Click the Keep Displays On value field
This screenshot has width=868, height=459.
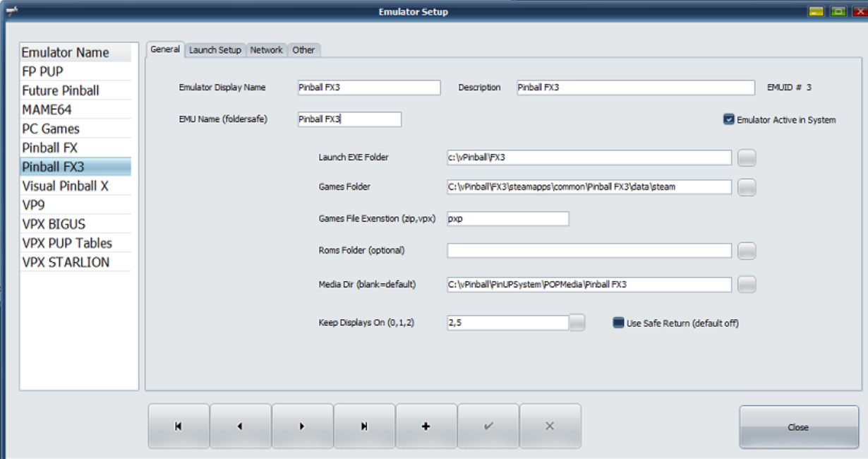point(507,323)
